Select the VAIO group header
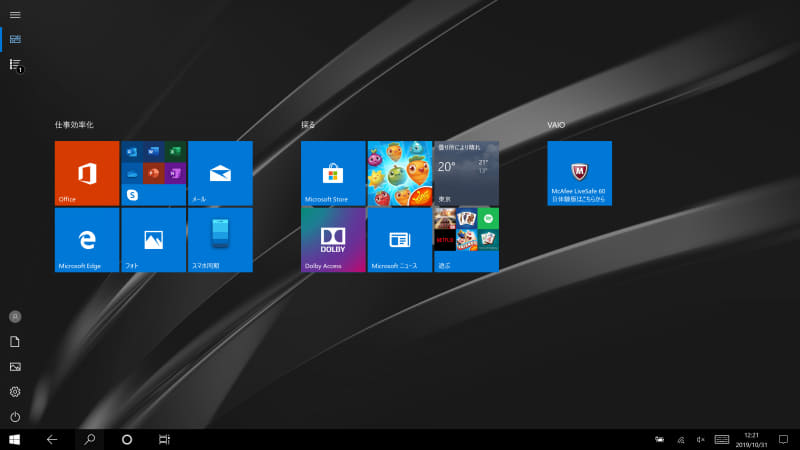The height and width of the screenshot is (450, 800). coord(556,124)
